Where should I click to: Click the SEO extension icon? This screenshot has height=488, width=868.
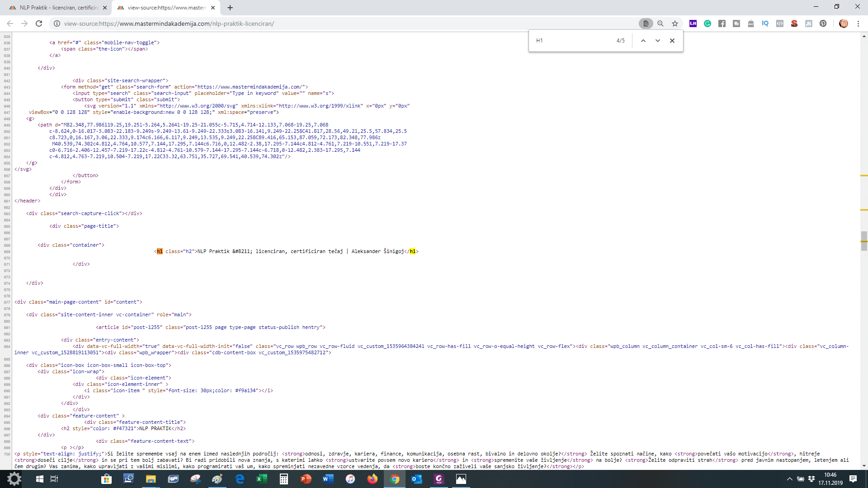[x=794, y=23]
